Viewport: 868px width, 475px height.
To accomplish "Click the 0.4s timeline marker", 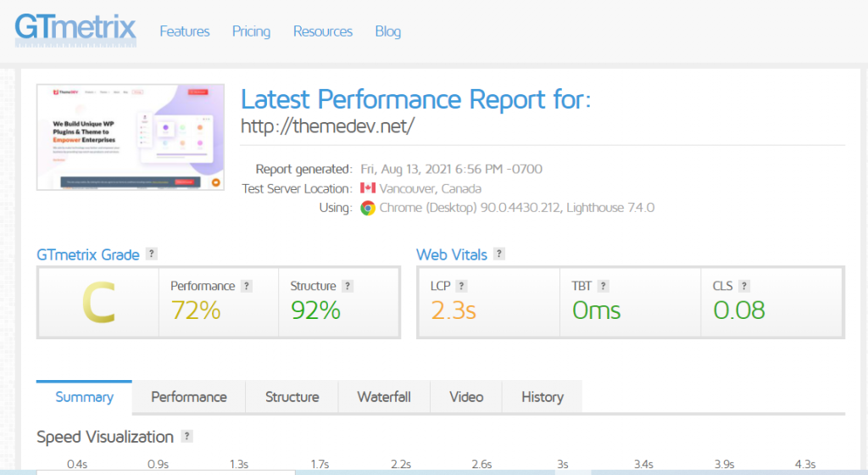I will pos(77,464).
